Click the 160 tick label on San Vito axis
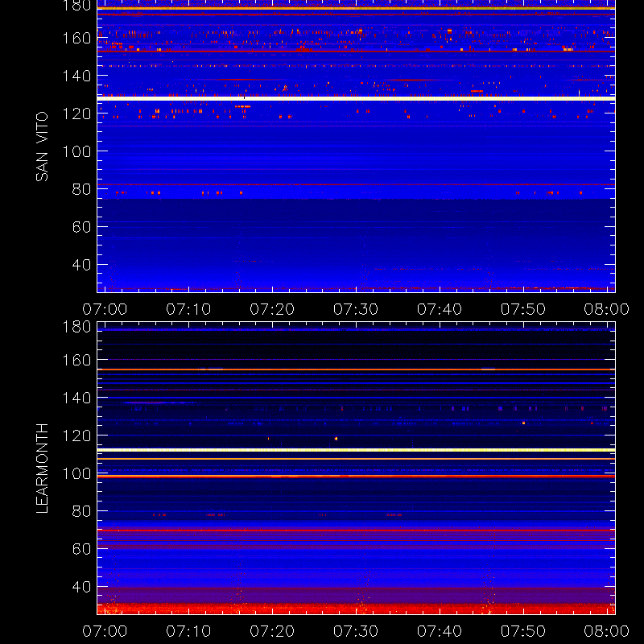The image size is (644, 644). coord(76,38)
